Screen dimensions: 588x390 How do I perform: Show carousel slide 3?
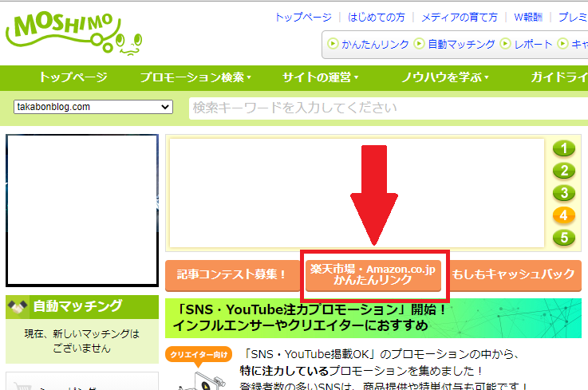coord(564,193)
